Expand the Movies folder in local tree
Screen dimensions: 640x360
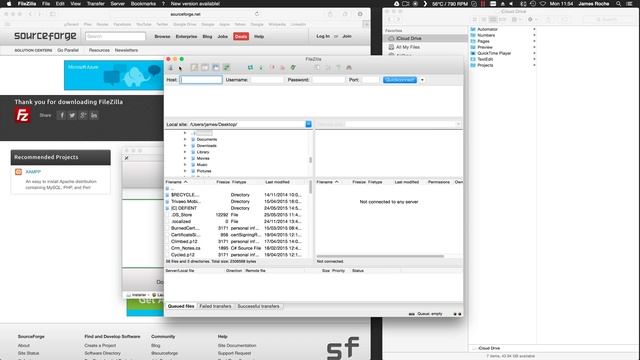coord(185,158)
